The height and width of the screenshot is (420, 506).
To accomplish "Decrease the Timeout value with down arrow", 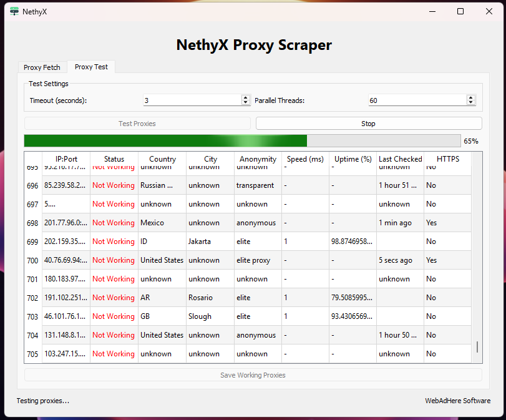I will pos(246,102).
